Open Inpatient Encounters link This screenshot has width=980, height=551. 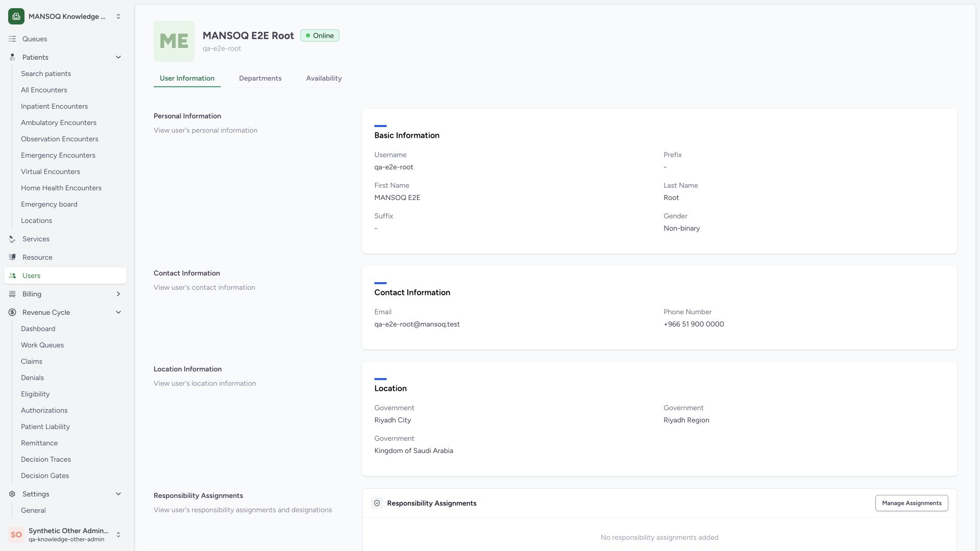point(54,106)
